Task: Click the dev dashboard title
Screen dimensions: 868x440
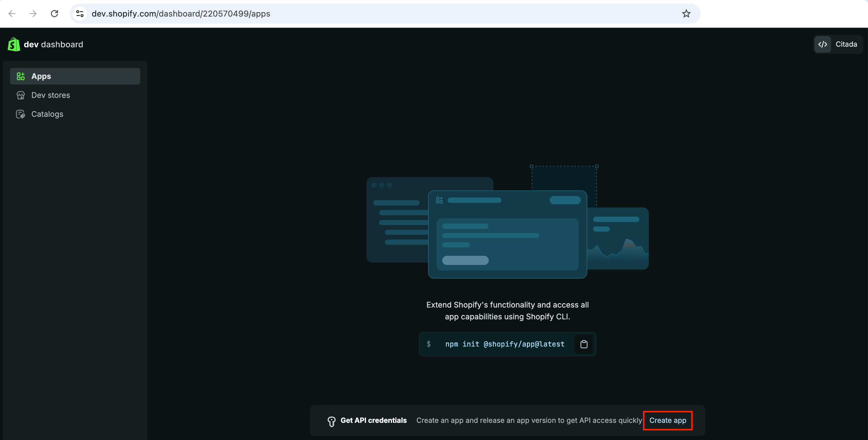Action: point(53,44)
